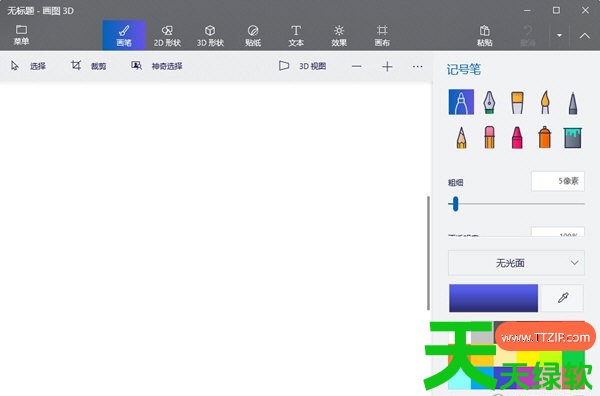Switch to the 2D 形状 tab

click(167, 35)
